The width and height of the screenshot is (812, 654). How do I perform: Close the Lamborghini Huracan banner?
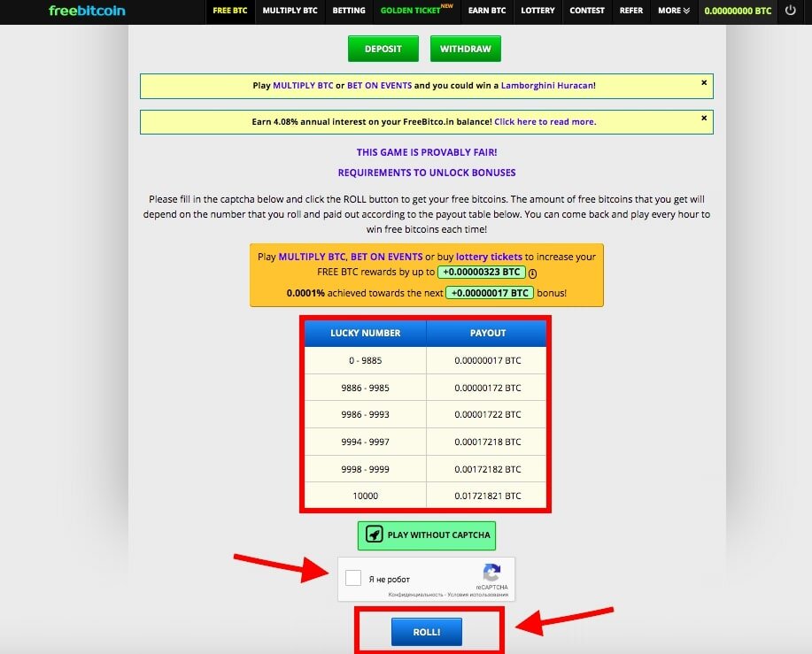tap(704, 83)
